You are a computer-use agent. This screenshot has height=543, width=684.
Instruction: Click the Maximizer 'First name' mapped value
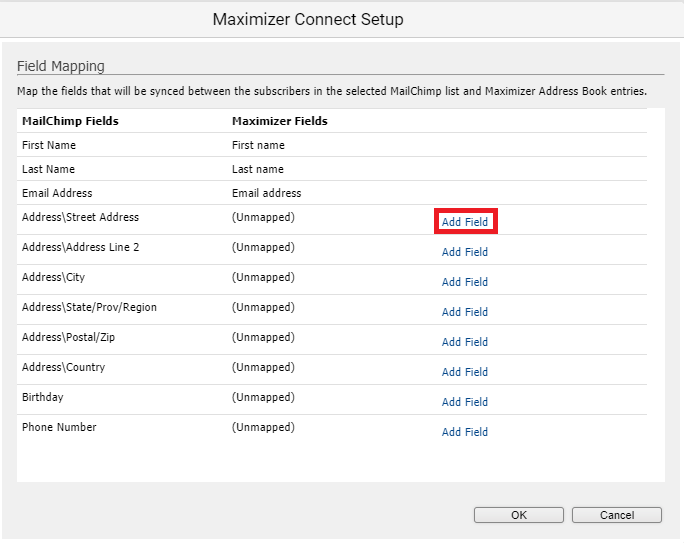[258, 145]
